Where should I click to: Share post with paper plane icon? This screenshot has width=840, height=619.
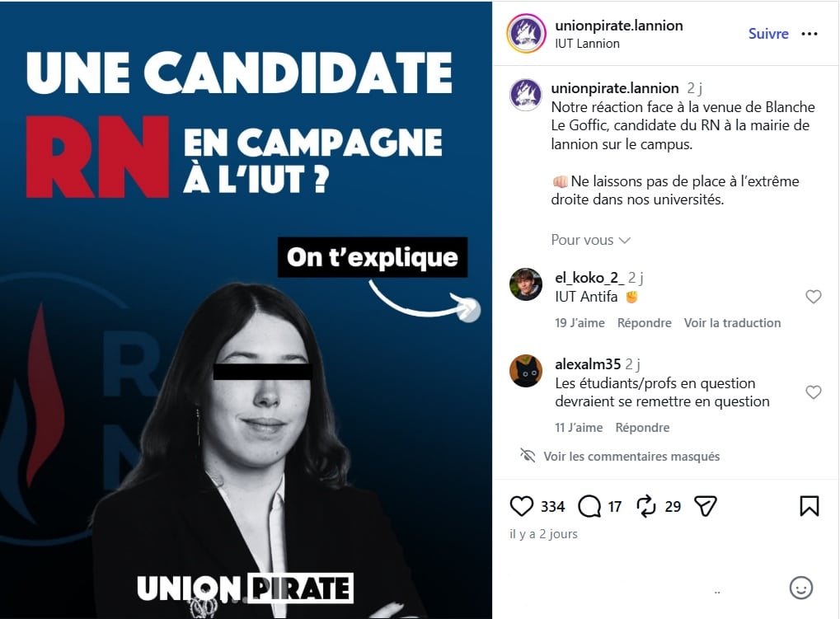pyautogui.click(x=705, y=506)
